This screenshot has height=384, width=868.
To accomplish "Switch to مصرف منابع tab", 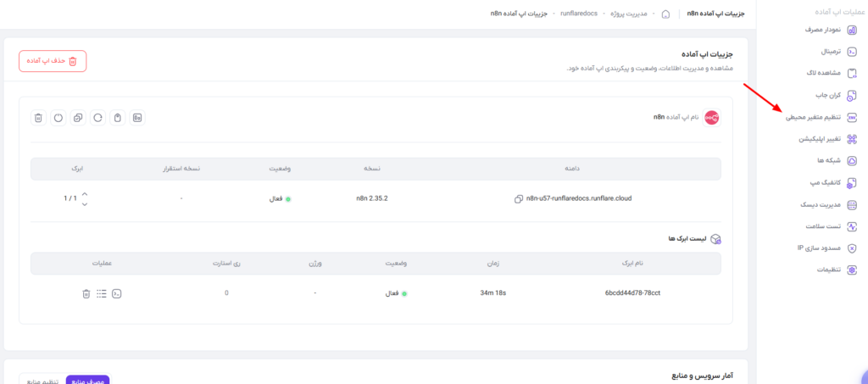I will pyautogui.click(x=87, y=380).
